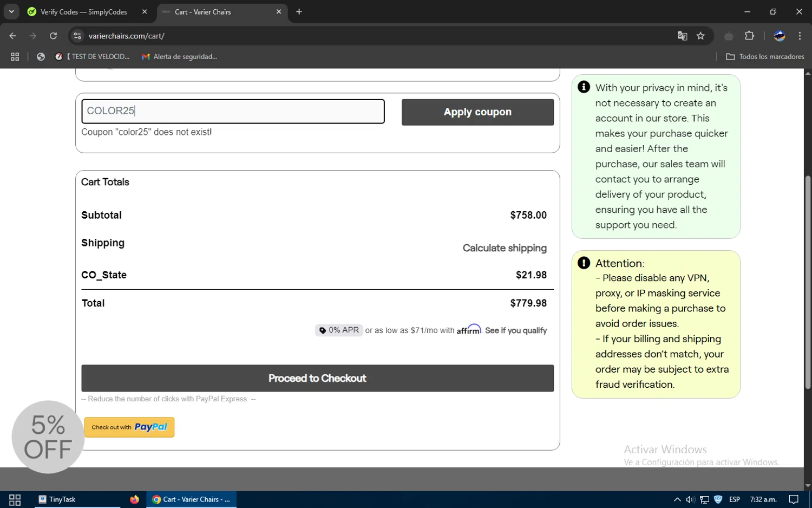Open the Alerta de seguridad bookmark
The width and height of the screenshot is (812, 508).
click(179, 56)
